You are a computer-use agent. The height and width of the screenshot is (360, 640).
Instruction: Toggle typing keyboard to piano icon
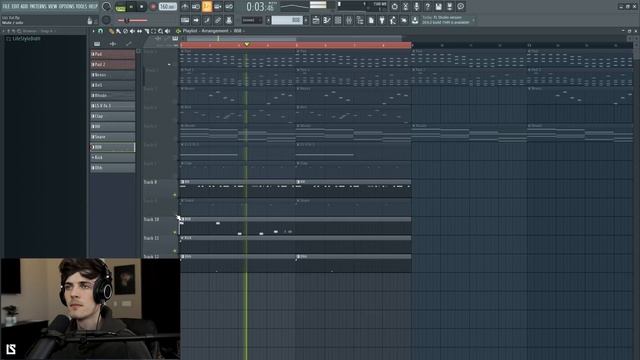click(x=185, y=20)
